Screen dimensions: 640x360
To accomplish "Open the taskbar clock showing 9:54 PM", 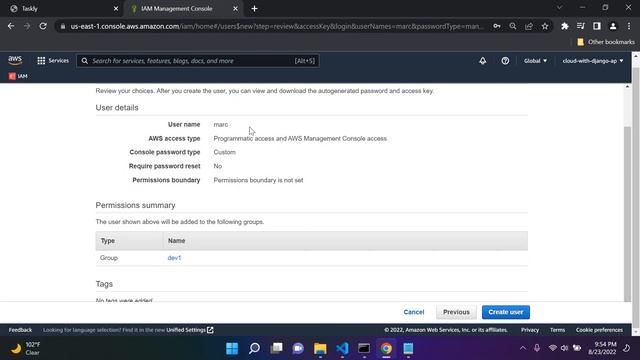I will click(x=602, y=348).
